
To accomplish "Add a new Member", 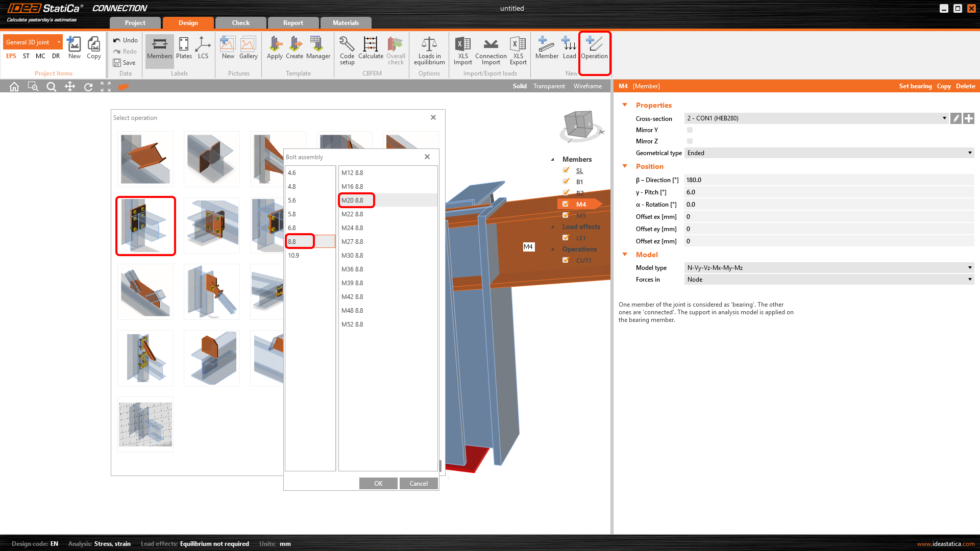I will tap(546, 48).
